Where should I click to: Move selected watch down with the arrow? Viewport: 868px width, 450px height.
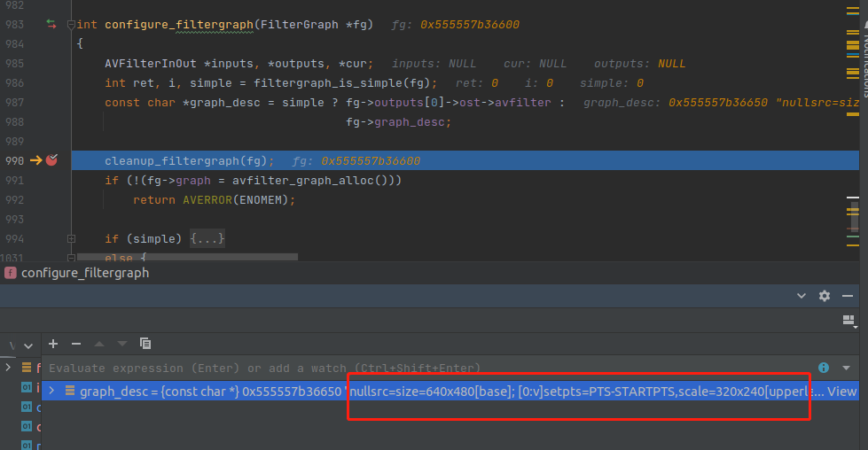click(122, 343)
